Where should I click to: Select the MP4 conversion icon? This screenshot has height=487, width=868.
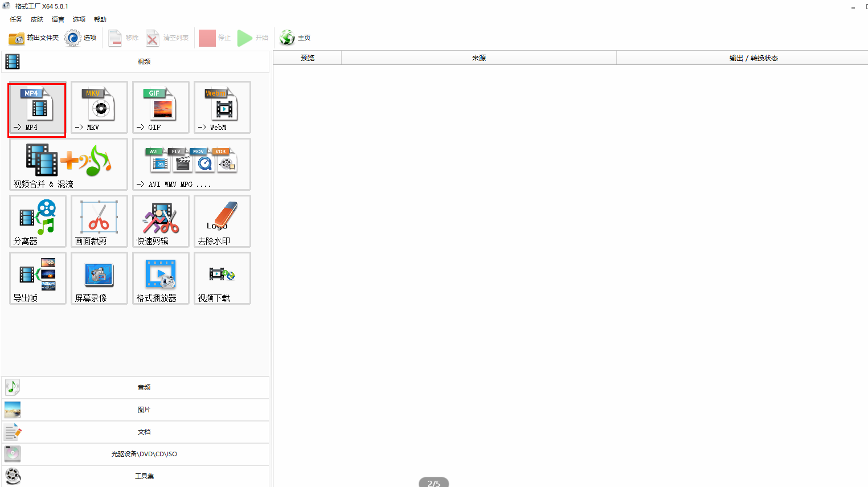[37, 108]
